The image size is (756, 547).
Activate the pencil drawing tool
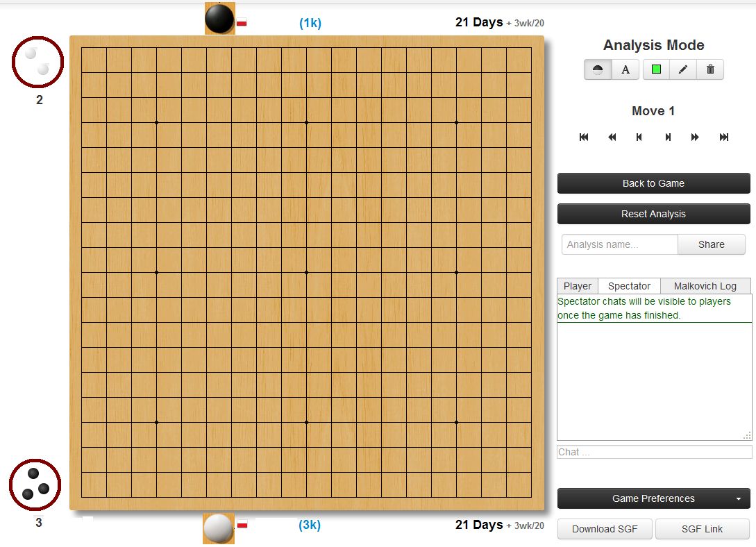[x=683, y=69]
